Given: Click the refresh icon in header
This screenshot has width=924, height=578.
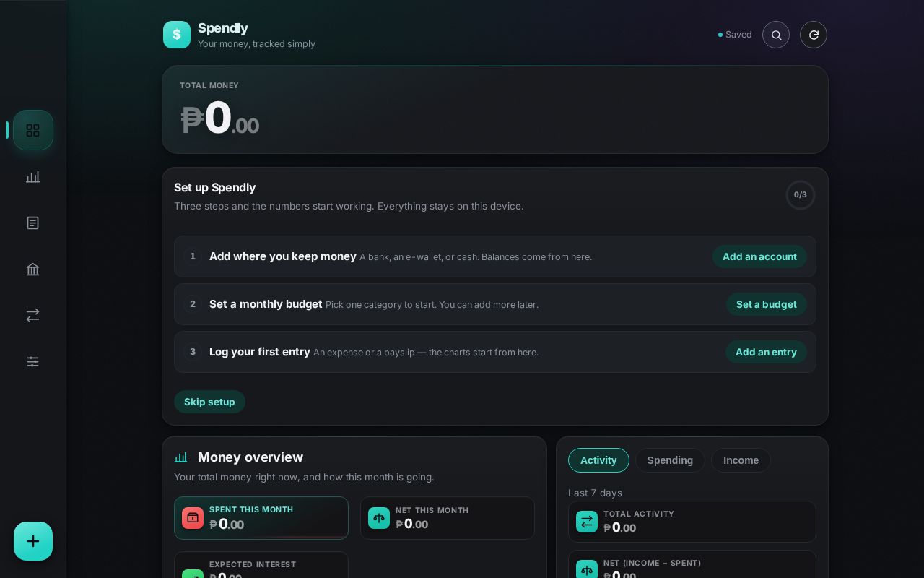Looking at the screenshot, I should 814,35.
